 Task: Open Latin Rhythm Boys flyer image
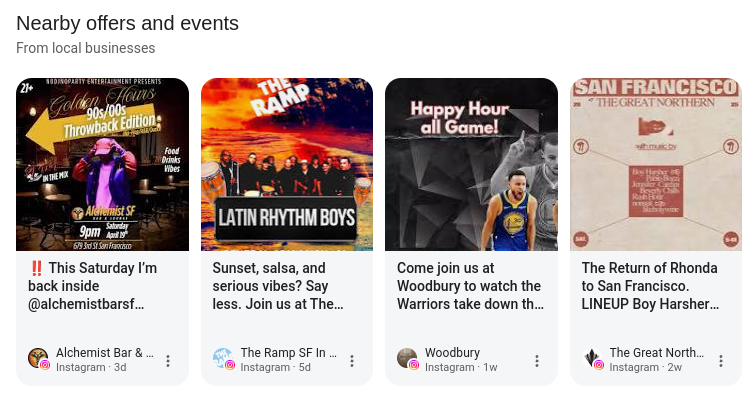287,164
